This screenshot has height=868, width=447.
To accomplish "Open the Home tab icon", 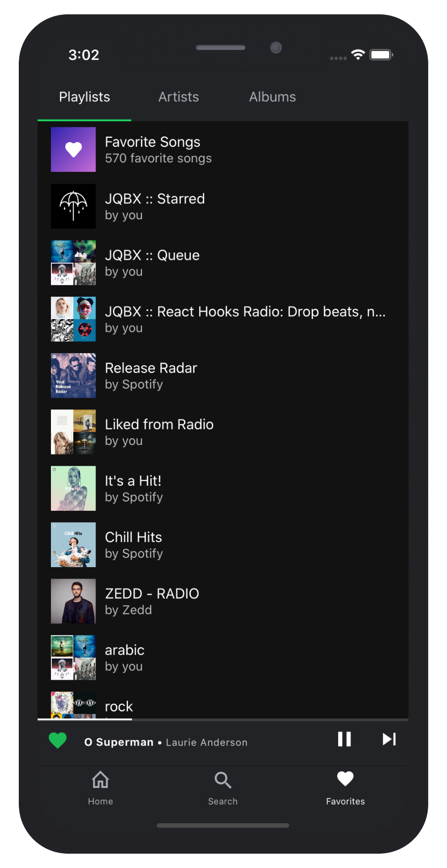I will pos(100,781).
